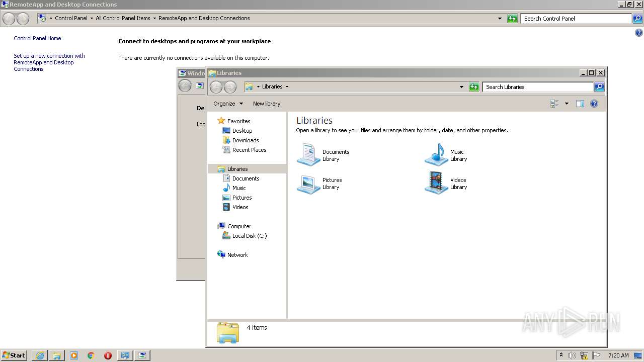Expand dropdown arrow before Libraries breadcrumb
Screen dimensions: 644x362
[258, 86]
